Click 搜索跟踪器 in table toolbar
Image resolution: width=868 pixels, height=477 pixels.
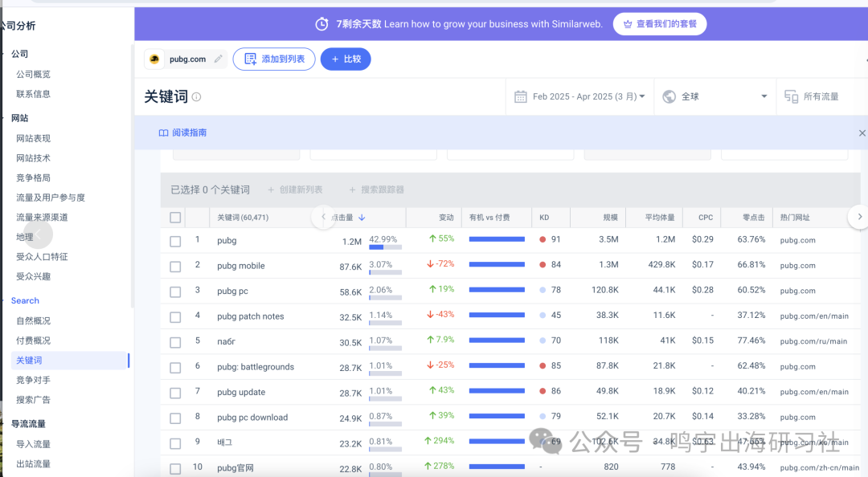(376, 190)
